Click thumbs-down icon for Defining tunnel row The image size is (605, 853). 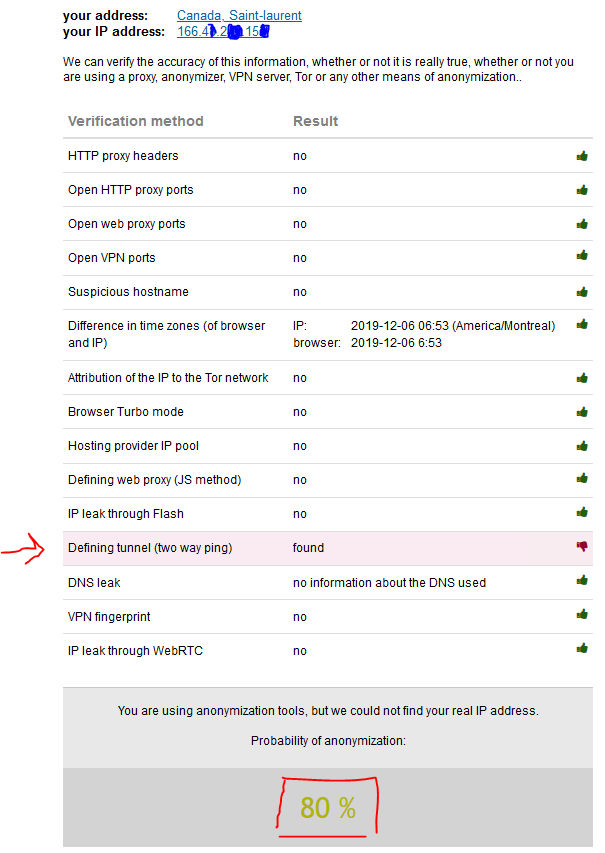tap(582, 546)
